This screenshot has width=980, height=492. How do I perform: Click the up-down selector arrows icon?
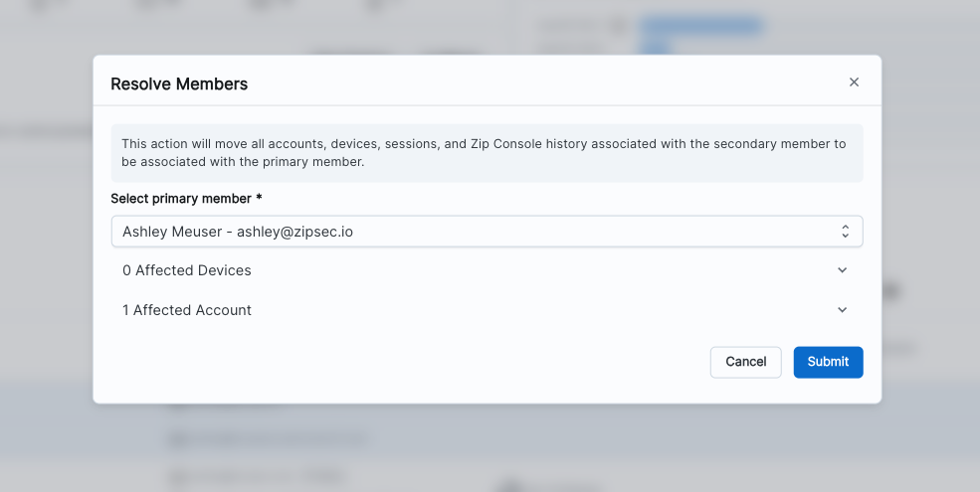click(845, 232)
